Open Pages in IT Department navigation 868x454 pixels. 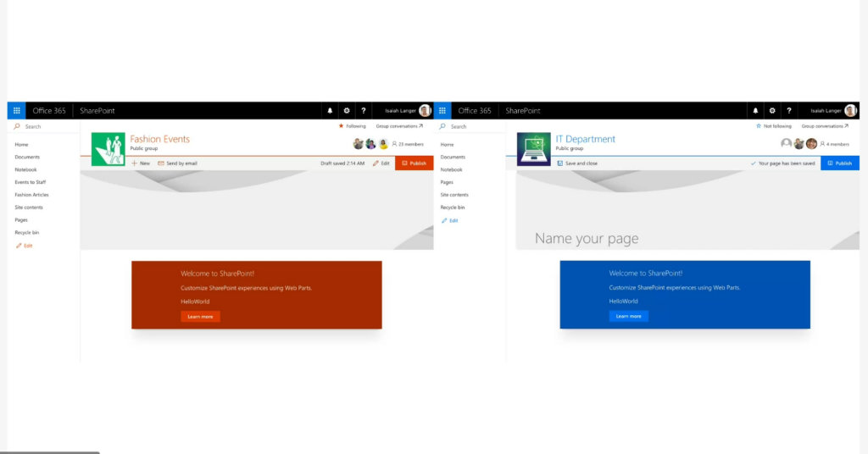tap(447, 182)
